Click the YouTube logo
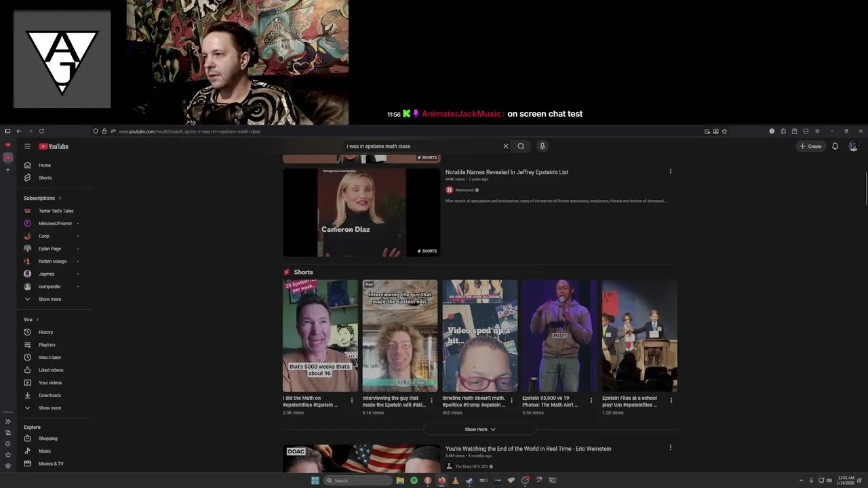This screenshot has width=868, height=488. (x=54, y=146)
